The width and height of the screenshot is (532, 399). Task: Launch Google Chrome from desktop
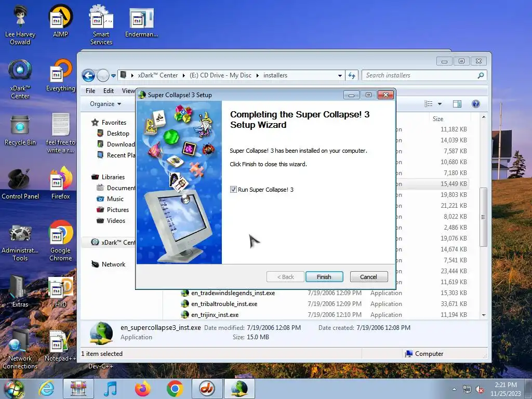(60, 241)
